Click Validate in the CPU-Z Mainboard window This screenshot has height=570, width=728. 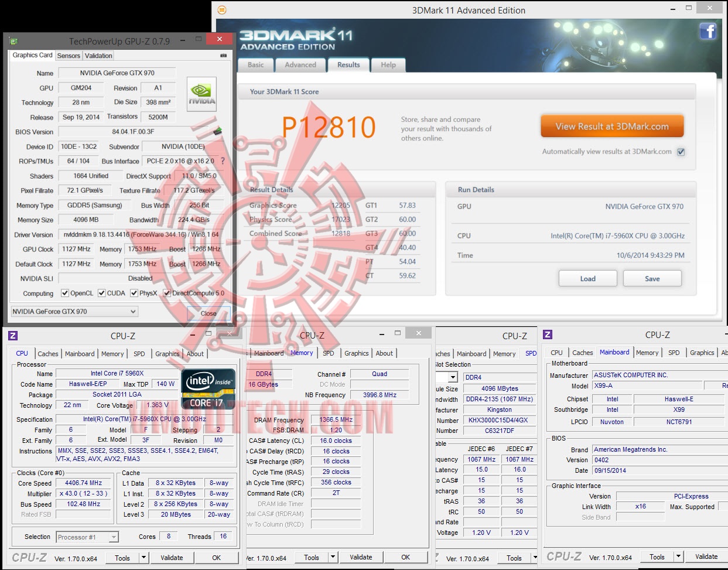tap(706, 557)
